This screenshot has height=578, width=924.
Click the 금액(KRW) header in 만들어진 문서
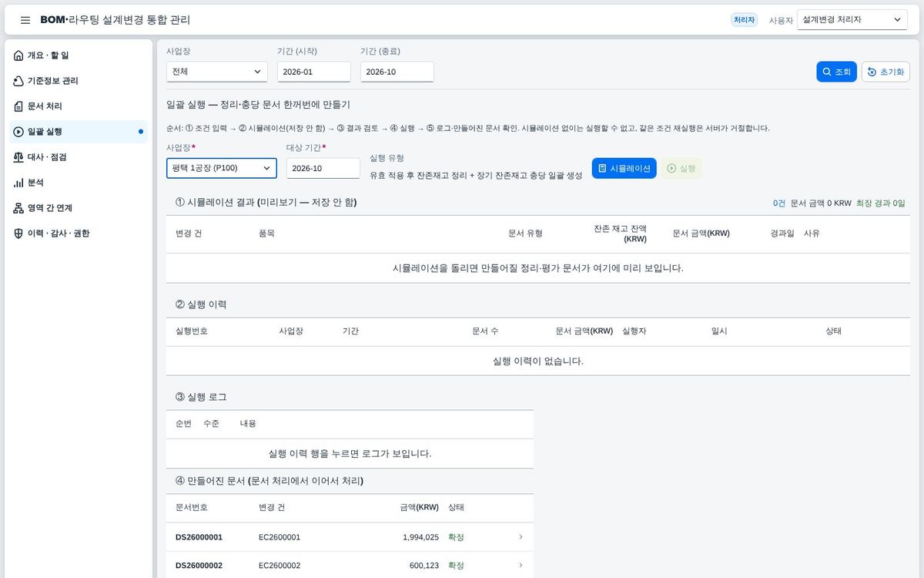coord(419,507)
